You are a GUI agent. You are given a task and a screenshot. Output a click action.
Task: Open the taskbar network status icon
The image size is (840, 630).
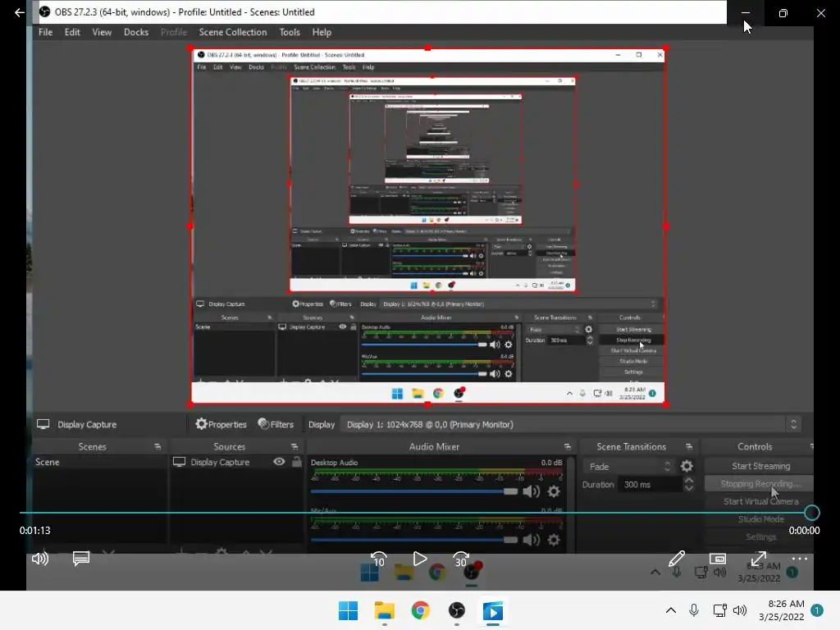(720, 610)
